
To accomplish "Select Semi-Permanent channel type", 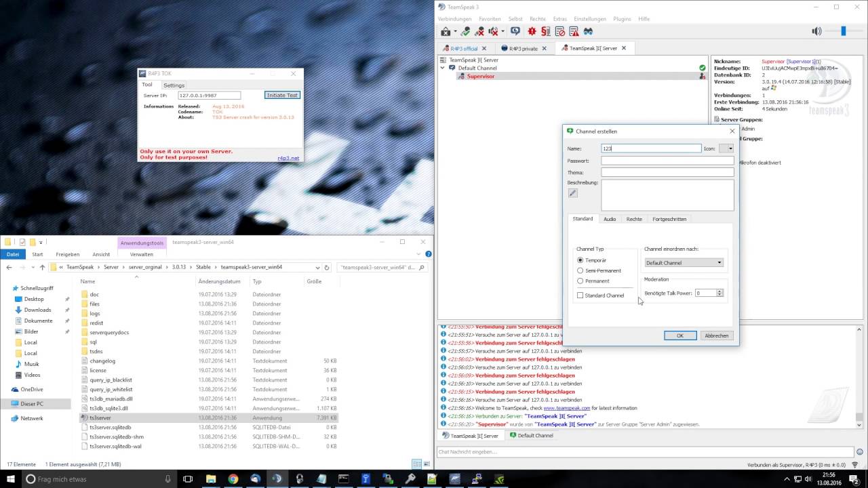I will (x=599, y=270).
